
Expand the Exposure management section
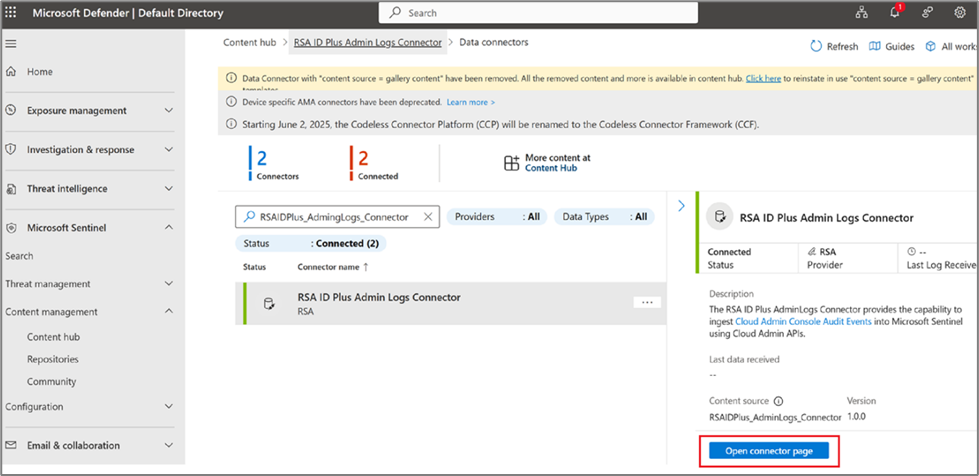click(168, 111)
